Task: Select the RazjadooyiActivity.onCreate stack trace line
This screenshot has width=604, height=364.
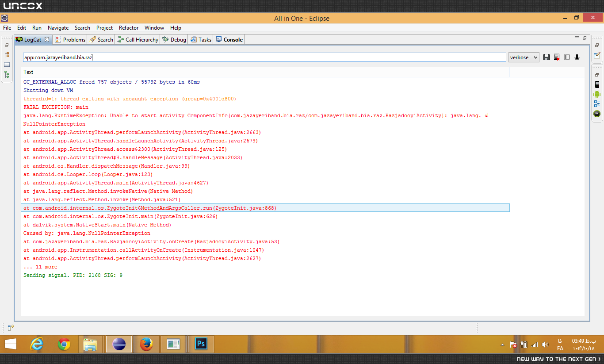Action: (265, 241)
